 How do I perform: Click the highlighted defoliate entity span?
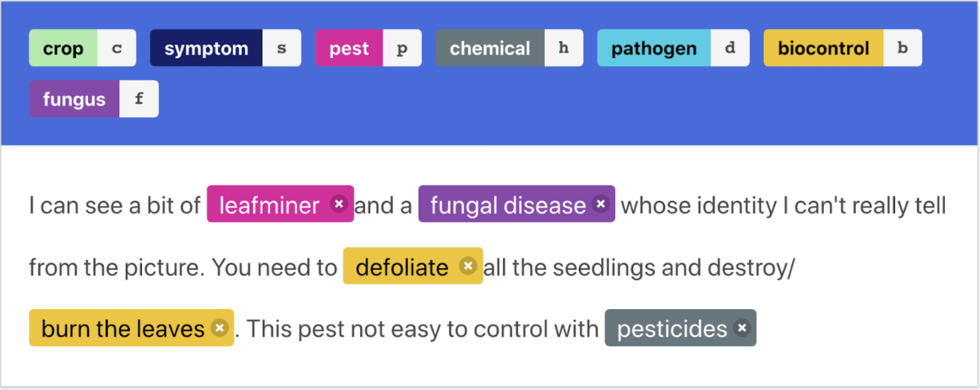pyautogui.click(x=402, y=267)
